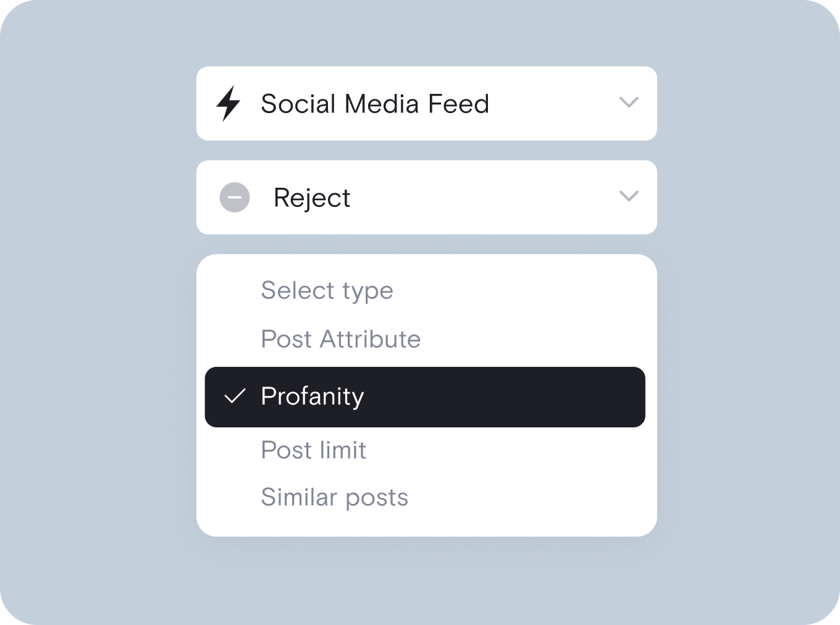Viewport: 840px width, 625px height.
Task: Open the Reject action dropdown
Action: point(426,197)
